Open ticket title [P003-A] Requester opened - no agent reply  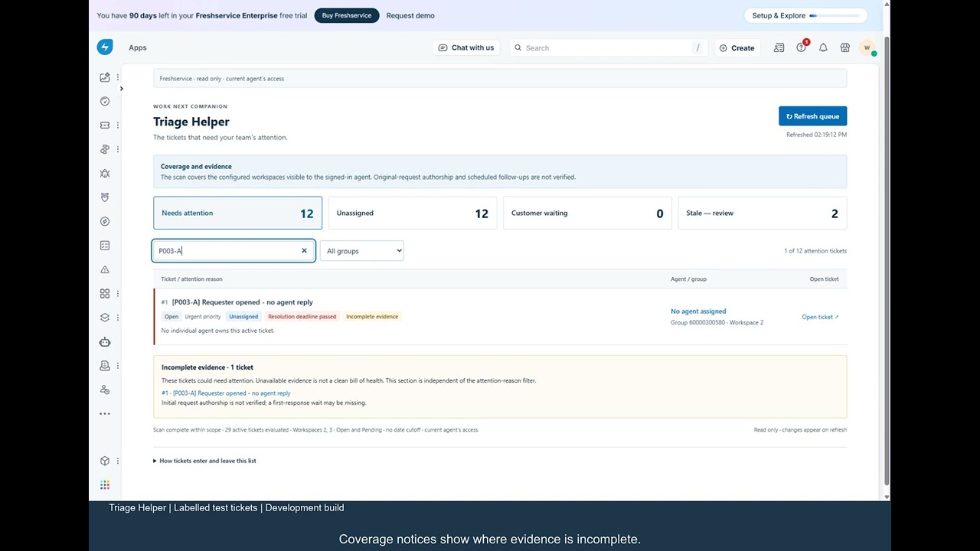coord(242,302)
